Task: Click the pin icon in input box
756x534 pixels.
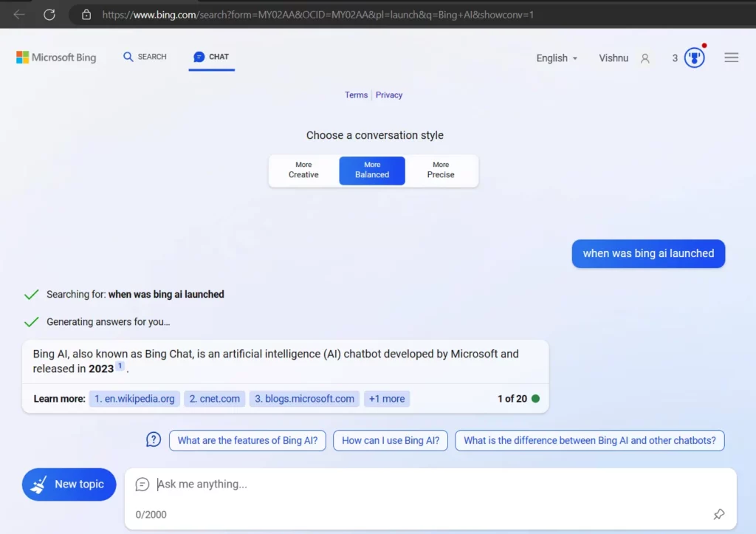Action: [719, 514]
